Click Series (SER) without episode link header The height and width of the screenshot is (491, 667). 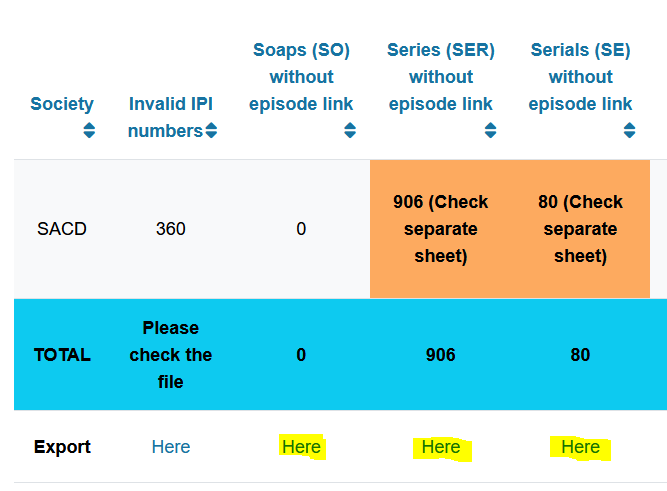[441, 77]
